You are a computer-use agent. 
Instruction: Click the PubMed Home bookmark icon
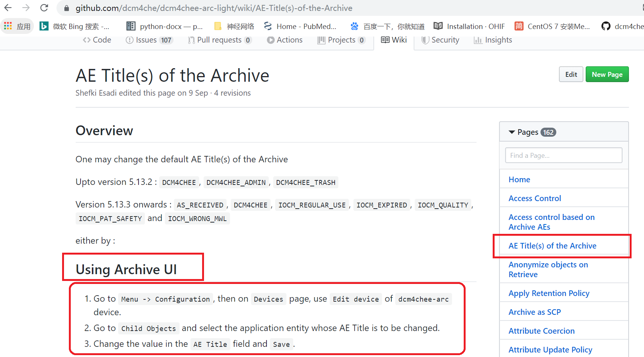click(x=268, y=26)
